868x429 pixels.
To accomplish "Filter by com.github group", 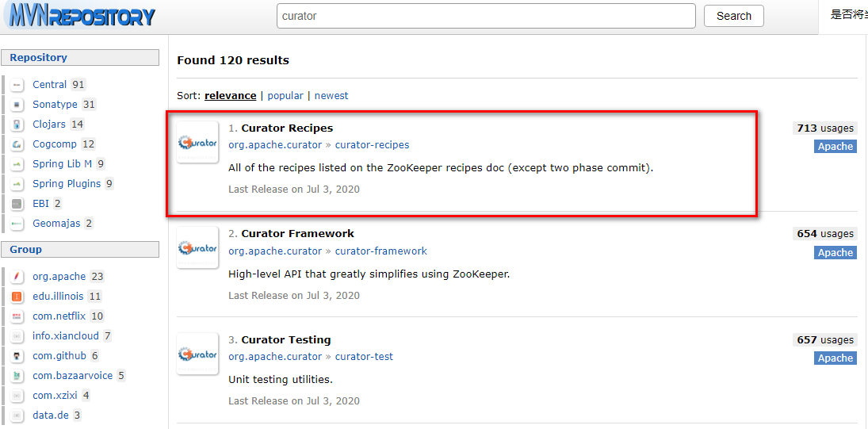I will (59, 356).
